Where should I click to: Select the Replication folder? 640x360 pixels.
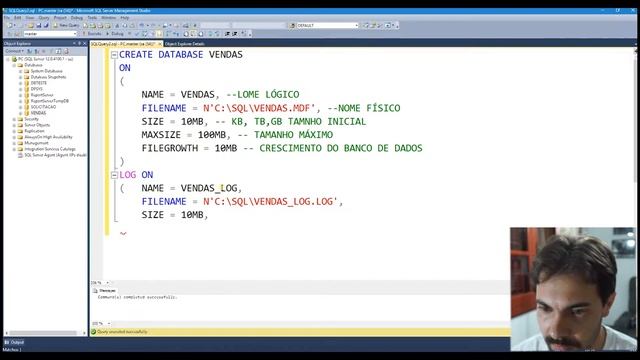pyautogui.click(x=34, y=131)
